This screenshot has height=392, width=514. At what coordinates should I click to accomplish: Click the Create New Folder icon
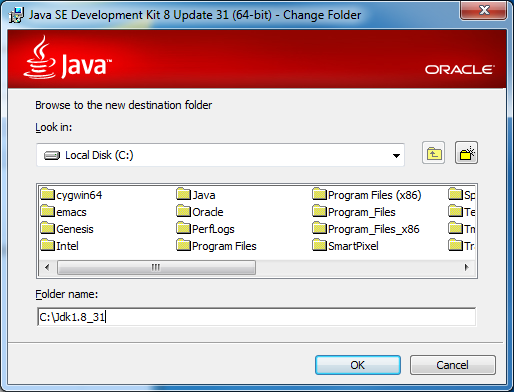[x=466, y=153]
